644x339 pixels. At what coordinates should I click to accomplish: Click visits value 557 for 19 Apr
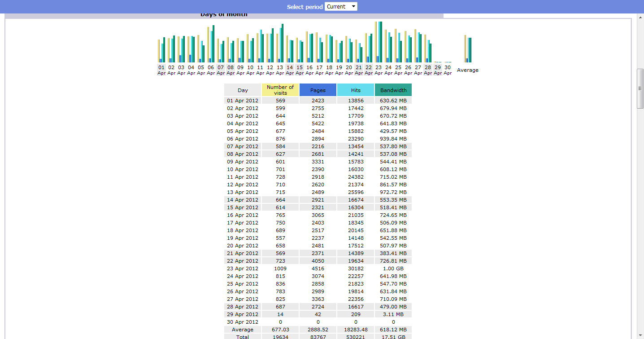pyautogui.click(x=280, y=238)
